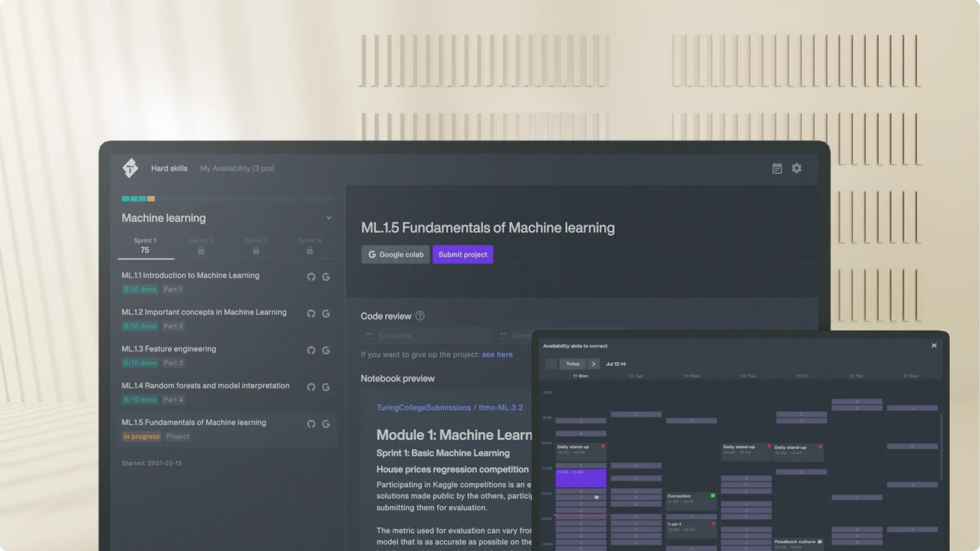Click the Today button in calendar
This screenshot has height=551, width=980.
(572, 364)
